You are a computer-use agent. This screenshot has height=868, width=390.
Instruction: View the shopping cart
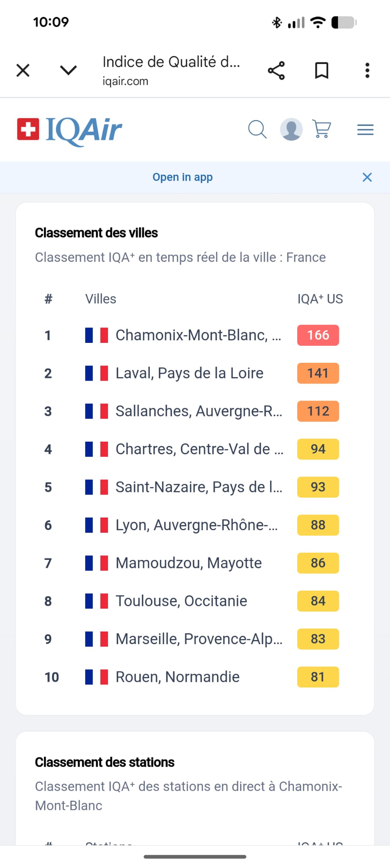(x=322, y=129)
